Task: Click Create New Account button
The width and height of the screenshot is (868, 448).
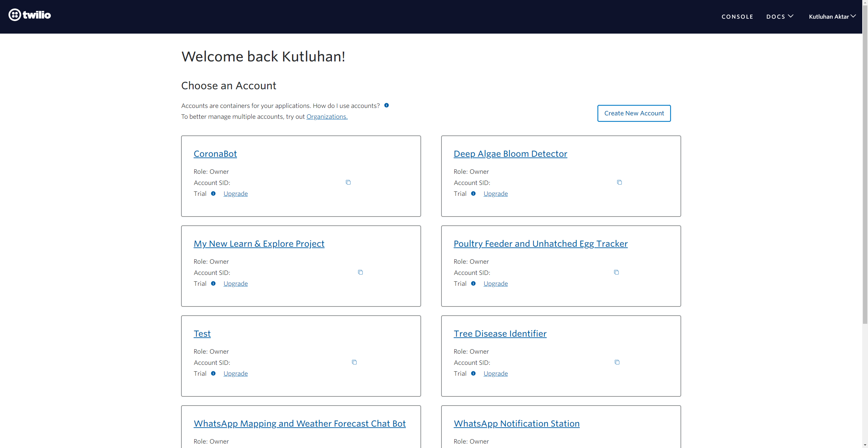Action: click(634, 113)
